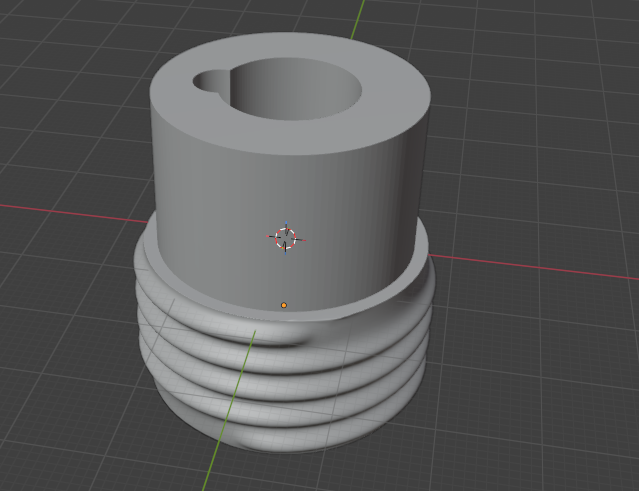Click the small keyway notch in the bore
The width and height of the screenshot is (639, 491).
tap(210, 81)
